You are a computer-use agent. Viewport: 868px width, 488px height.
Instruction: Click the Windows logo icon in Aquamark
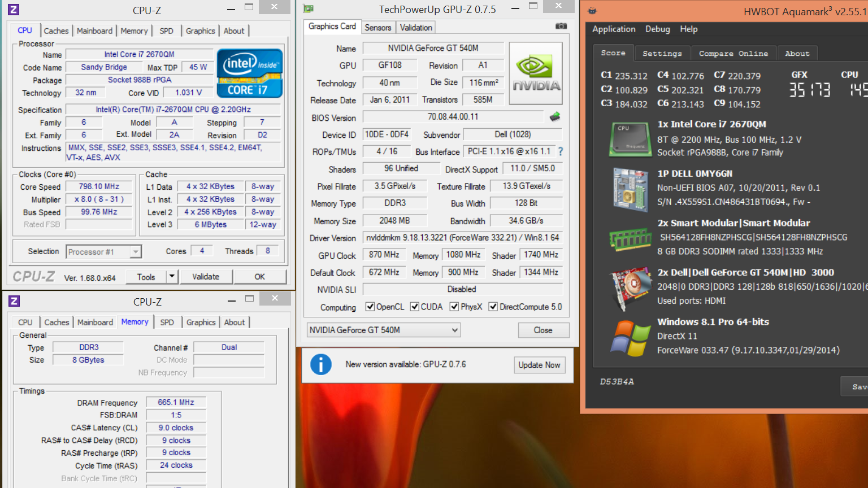631,338
